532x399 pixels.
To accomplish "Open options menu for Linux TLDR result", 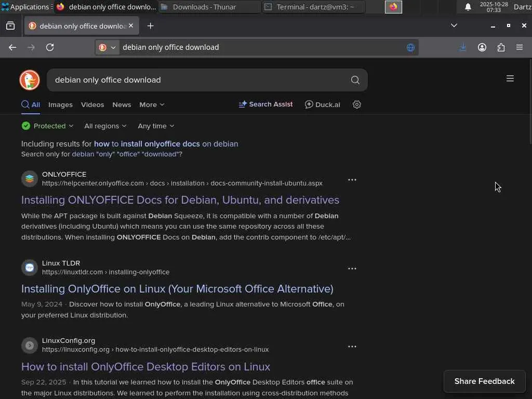I will pyautogui.click(x=352, y=269).
